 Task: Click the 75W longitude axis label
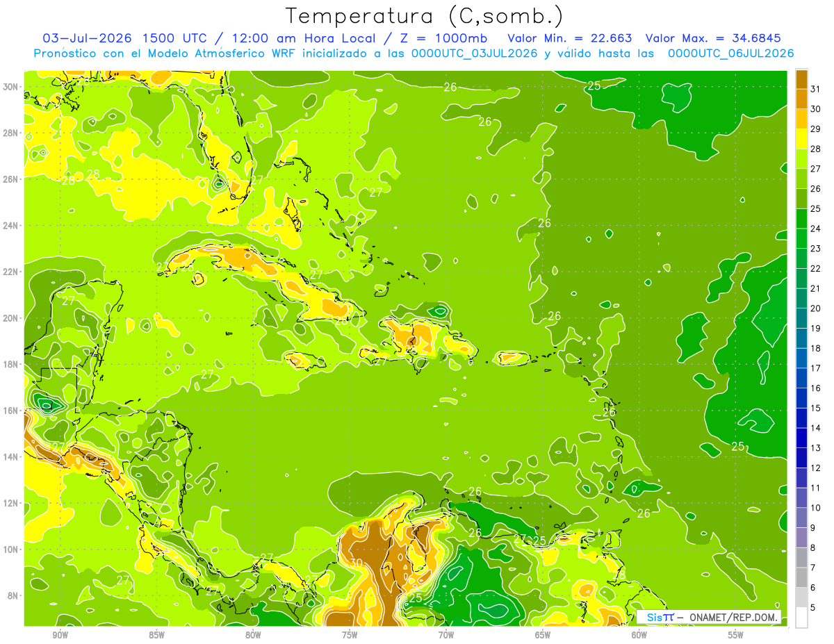(350, 635)
